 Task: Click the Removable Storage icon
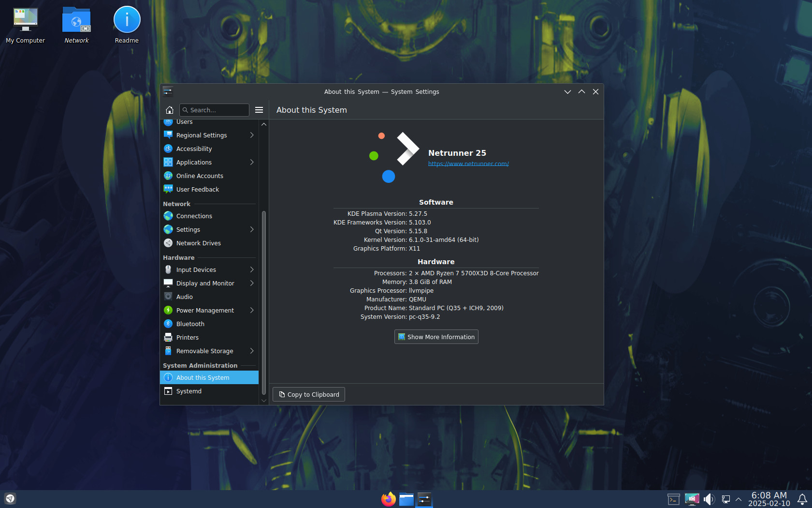168,351
